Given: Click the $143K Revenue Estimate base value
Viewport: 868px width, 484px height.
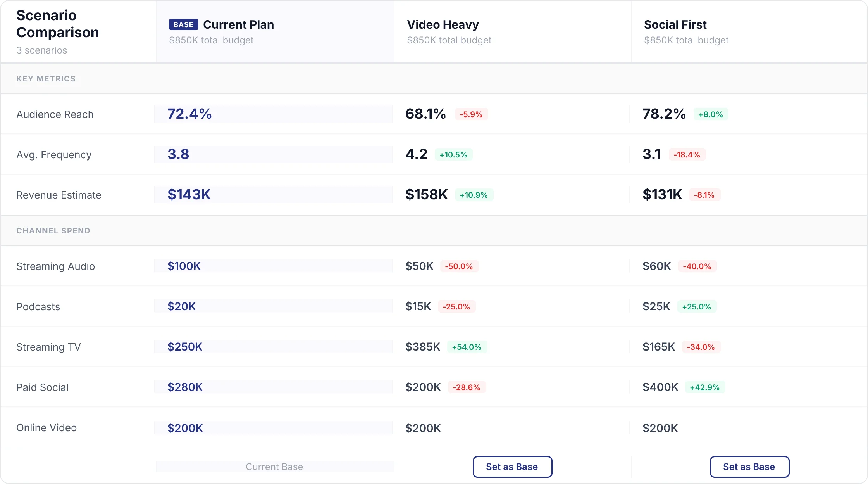Looking at the screenshot, I should click(x=189, y=194).
